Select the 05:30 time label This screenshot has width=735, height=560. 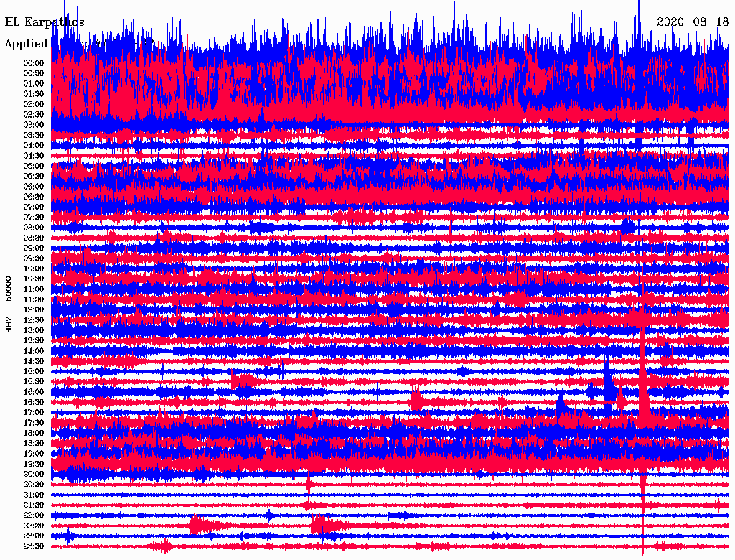click(x=34, y=177)
